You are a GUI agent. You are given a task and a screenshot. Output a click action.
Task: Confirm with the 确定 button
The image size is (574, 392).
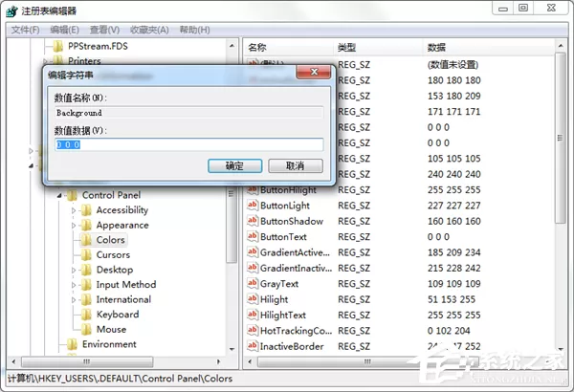[x=234, y=165]
